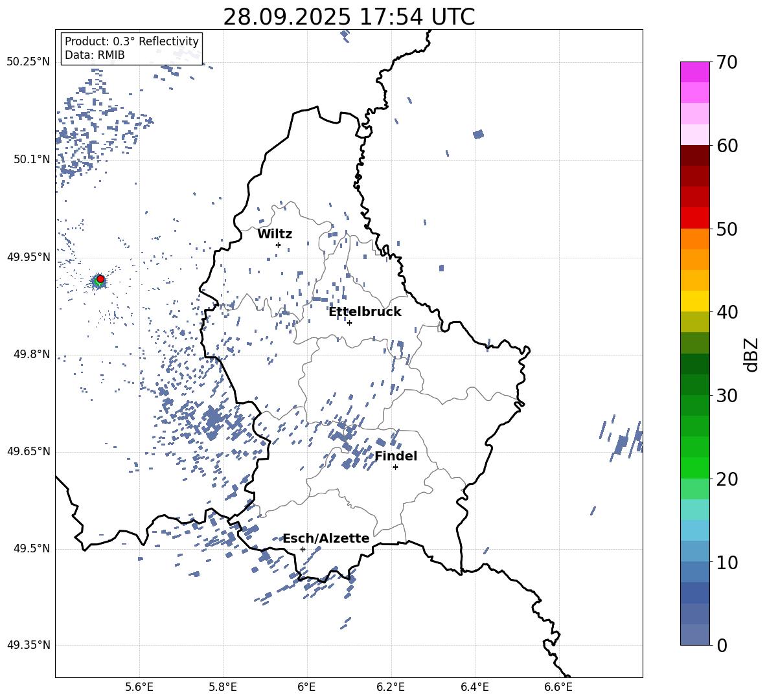Viewport: 767px width, 700px height.
Task: Click the Ettelbruck location cross marker
Action: (x=349, y=322)
